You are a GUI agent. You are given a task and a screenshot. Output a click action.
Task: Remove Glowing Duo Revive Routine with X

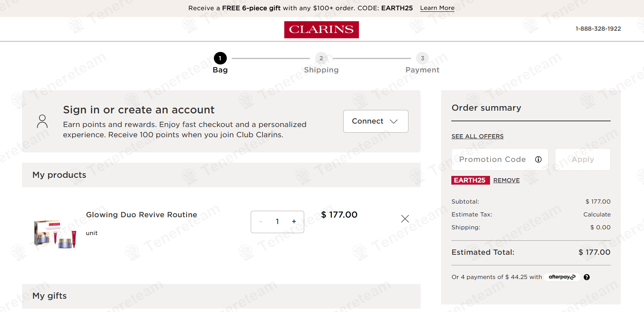click(x=405, y=219)
